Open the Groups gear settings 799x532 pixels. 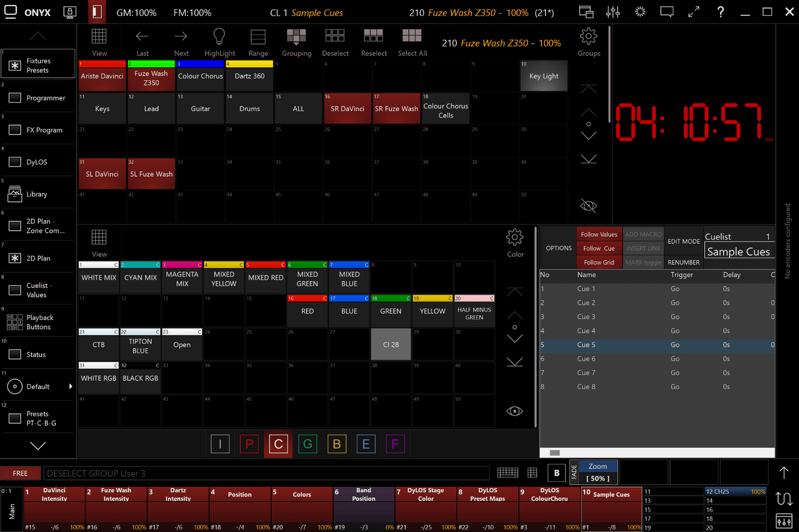tap(588, 38)
